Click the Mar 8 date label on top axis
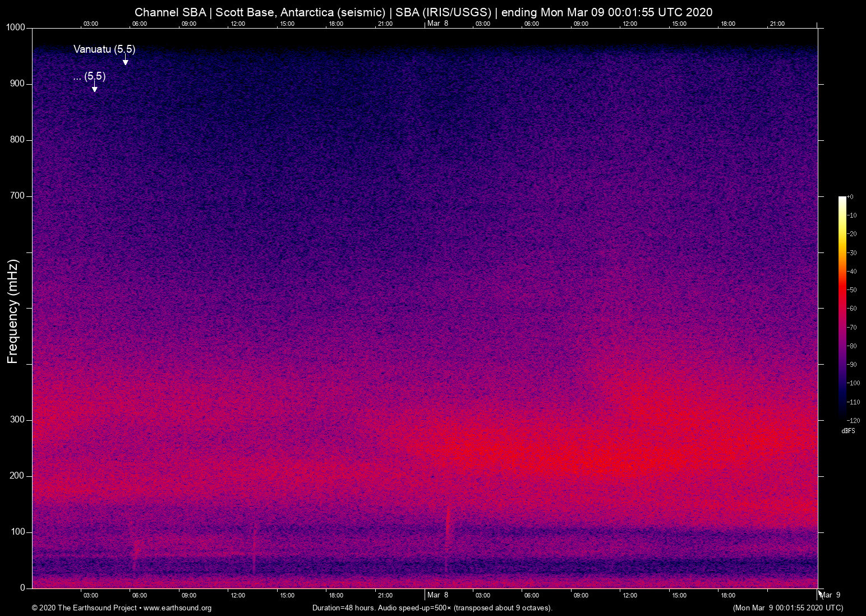Viewport: 866px width, 616px height. [437, 24]
